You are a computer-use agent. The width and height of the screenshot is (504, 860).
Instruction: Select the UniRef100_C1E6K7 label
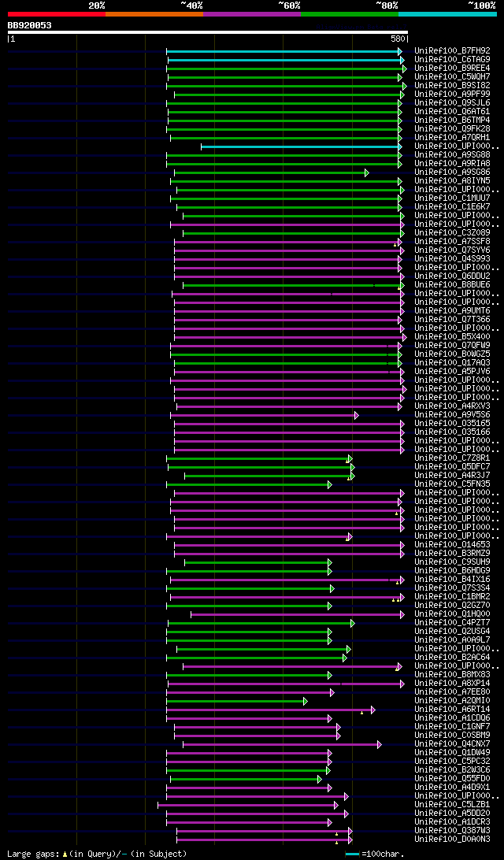click(453, 207)
